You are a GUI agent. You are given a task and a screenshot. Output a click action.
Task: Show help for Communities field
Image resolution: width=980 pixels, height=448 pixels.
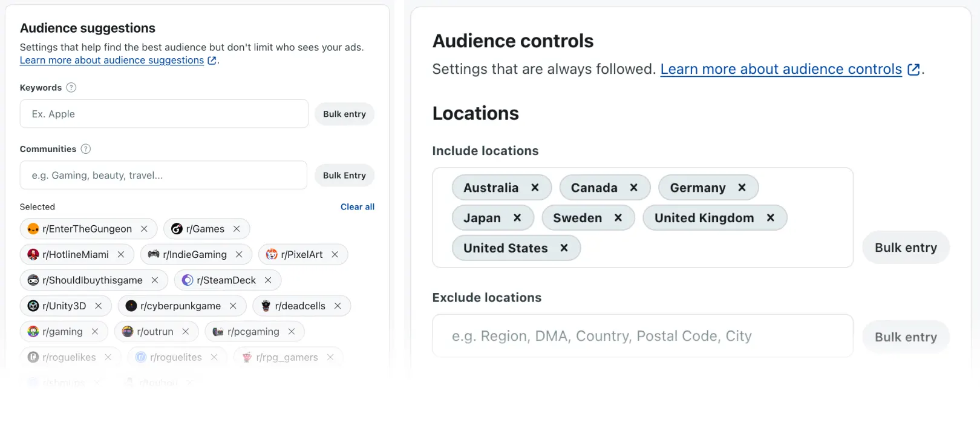tap(86, 149)
